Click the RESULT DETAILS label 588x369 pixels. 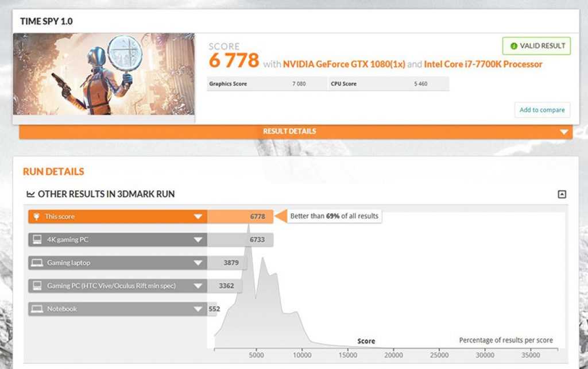click(x=289, y=132)
